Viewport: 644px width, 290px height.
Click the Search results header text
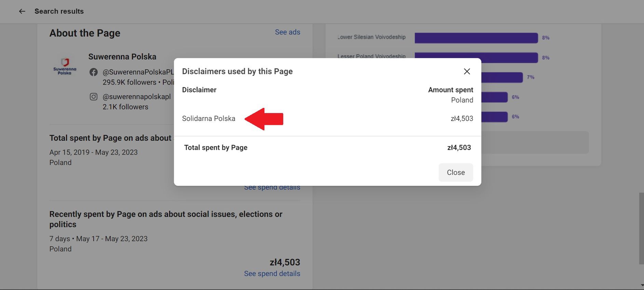pyautogui.click(x=59, y=11)
